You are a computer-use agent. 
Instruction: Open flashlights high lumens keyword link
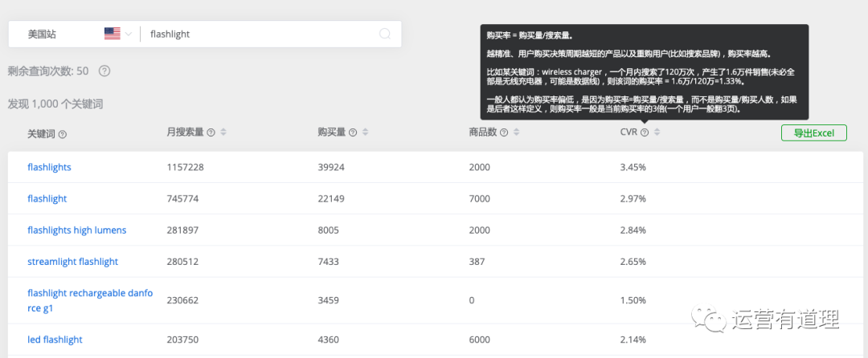[x=76, y=230]
